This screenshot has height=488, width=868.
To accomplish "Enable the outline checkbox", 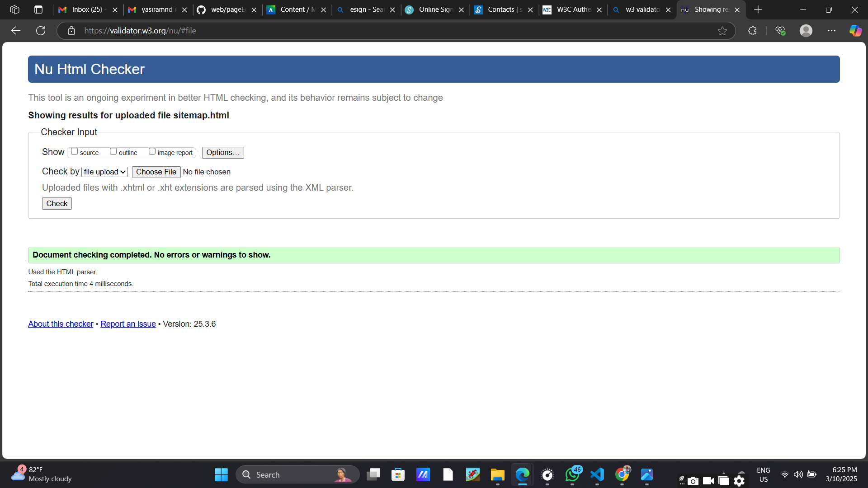I will [113, 152].
